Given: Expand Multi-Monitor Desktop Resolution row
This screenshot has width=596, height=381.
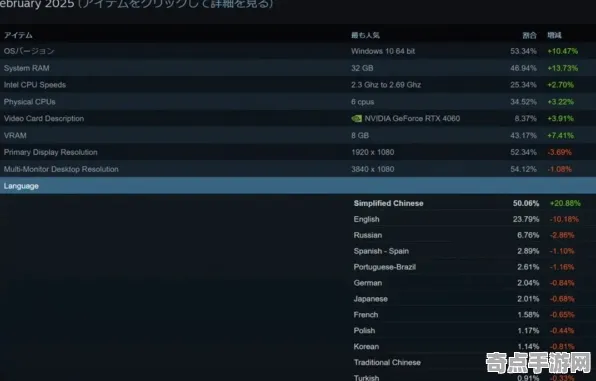Looking at the screenshot, I should pos(298,169).
